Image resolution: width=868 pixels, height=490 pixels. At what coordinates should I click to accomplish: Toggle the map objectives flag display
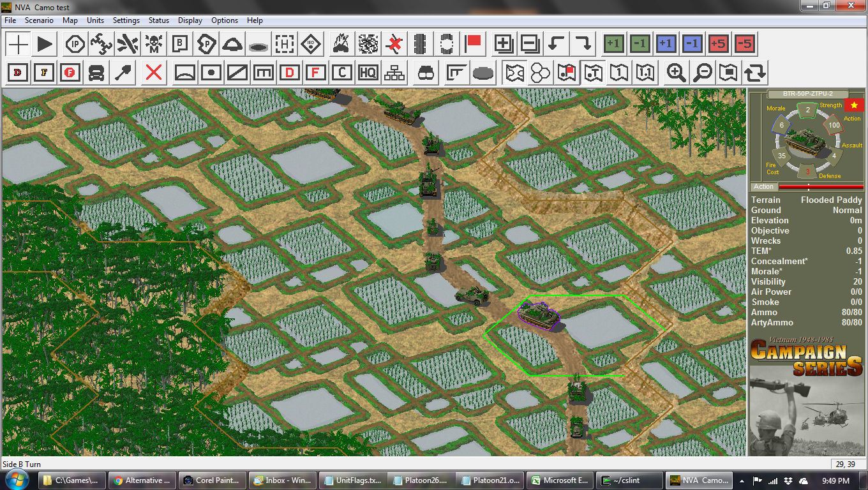tap(567, 73)
